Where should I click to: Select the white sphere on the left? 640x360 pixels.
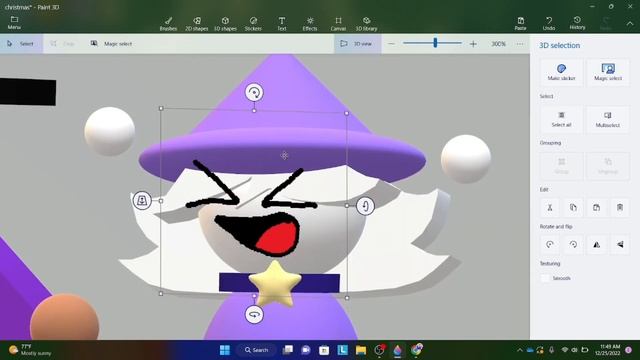click(x=109, y=131)
